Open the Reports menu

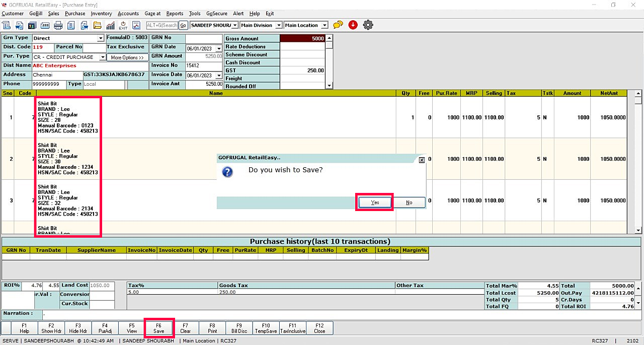point(175,14)
